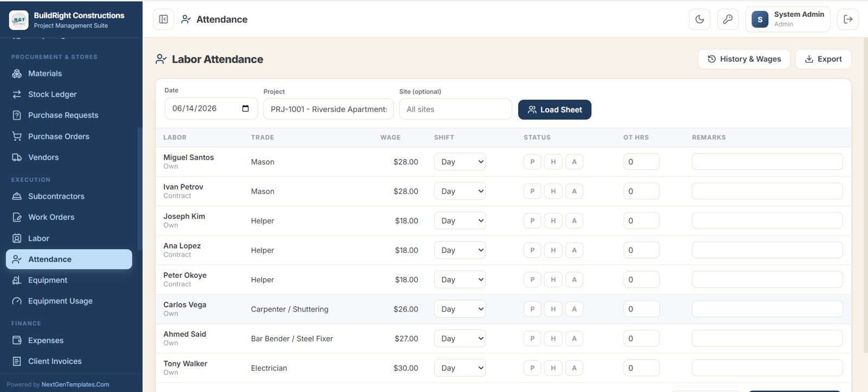Click the Date field 06/14/2026
868x392 pixels.
tap(211, 109)
